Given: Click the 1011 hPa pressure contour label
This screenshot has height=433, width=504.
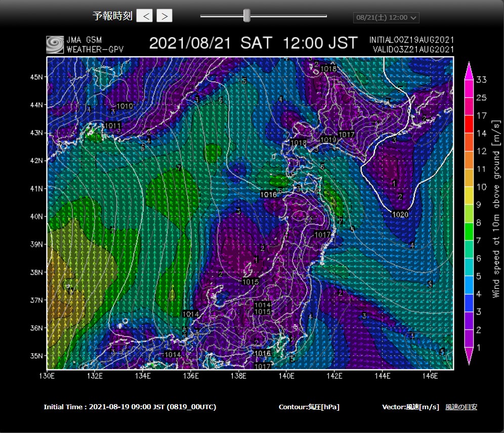Looking at the screenshot, I should pos(112,125).
